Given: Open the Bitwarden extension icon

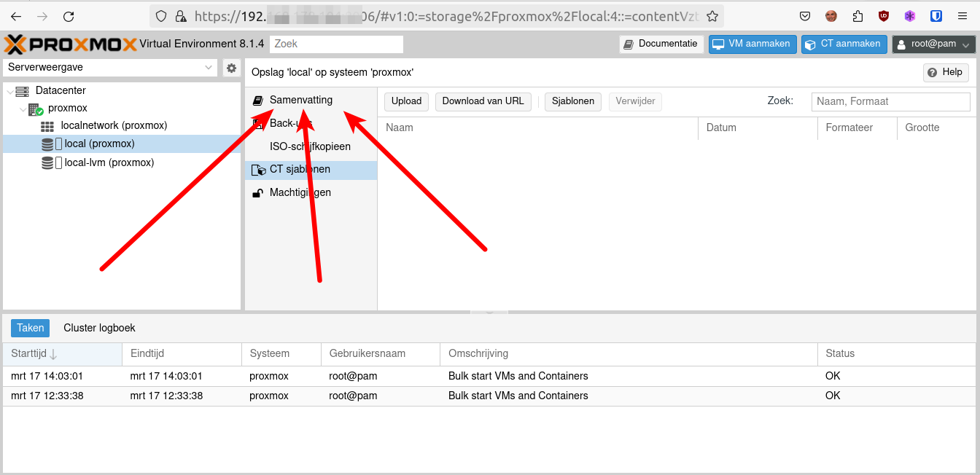Looking at the screenshot, I should tap(936, 16).
